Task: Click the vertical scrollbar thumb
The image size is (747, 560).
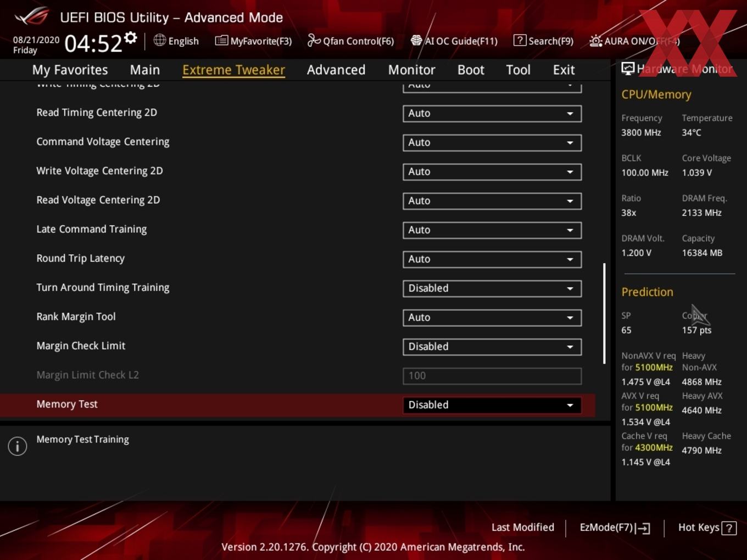Action: 604,313
